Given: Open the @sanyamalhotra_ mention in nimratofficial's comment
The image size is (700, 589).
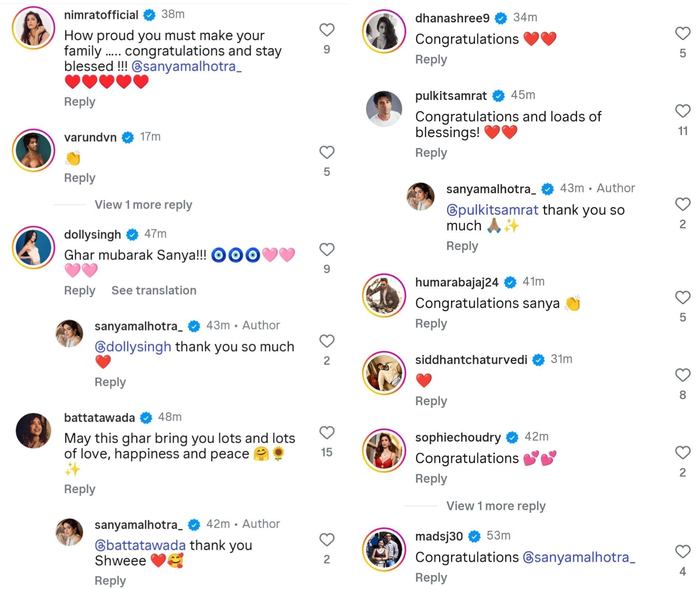Looking at the screenshot, I should [186, 67].
